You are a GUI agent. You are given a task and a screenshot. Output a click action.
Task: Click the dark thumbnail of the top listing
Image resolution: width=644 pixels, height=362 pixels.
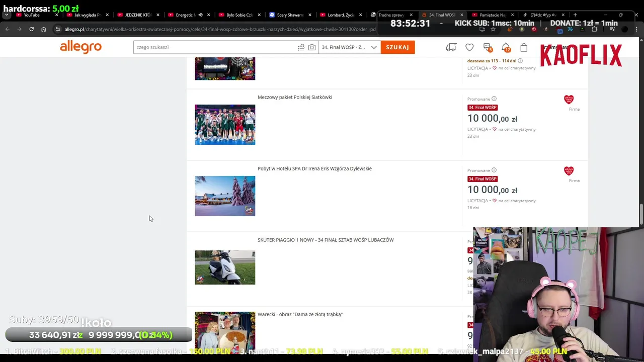tap(225, 69)
